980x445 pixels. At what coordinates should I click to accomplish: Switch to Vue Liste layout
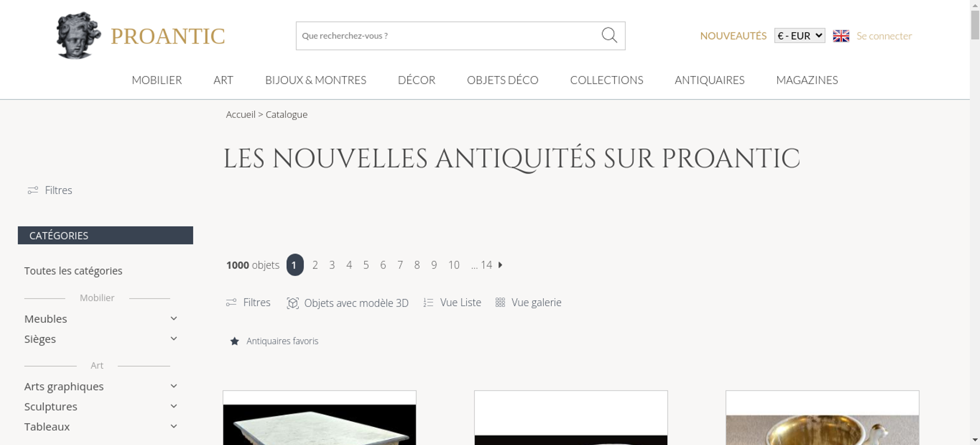click(x=452, y=302)
